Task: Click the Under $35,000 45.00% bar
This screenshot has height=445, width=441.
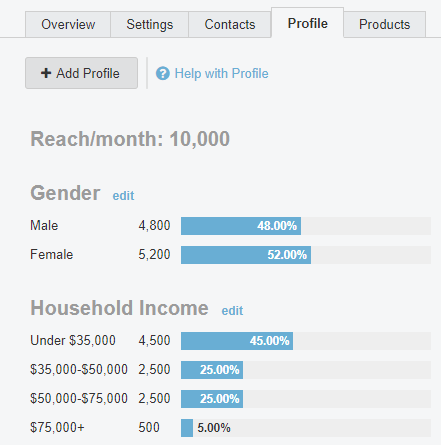Action: 306,341
